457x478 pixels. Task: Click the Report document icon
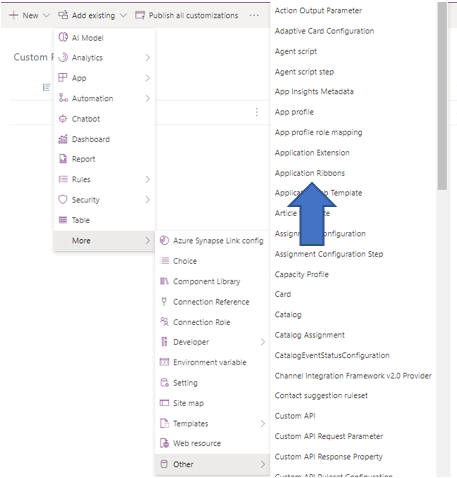coord(63,159)
